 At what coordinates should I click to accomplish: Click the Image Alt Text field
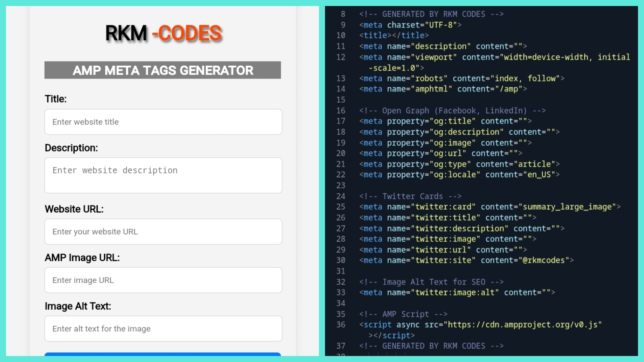(163, 329)
